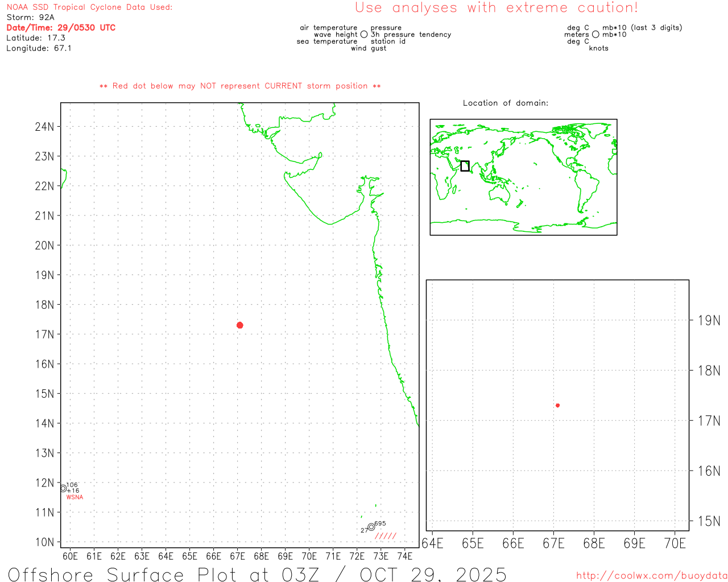This screenshot has width=728, height=582.
Task: Click the world map domain thumbnail
Action: pyautogui.click(x=523, y=177)
